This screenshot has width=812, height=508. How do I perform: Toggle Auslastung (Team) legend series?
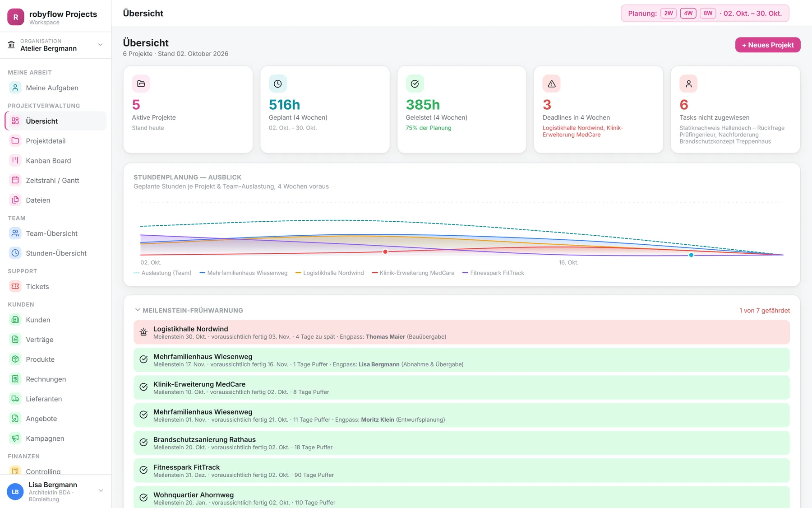pos(162,273)
